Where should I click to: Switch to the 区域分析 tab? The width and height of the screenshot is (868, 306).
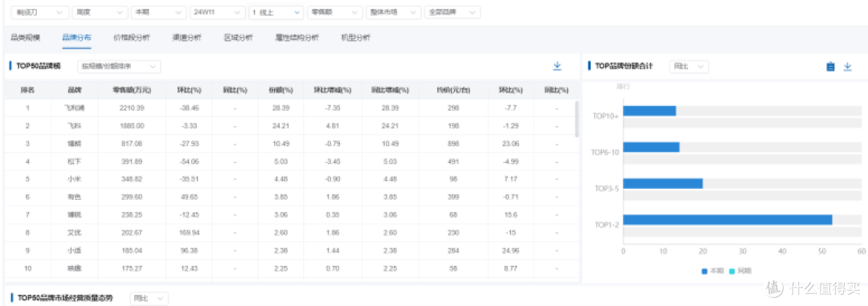coord(239,38)
